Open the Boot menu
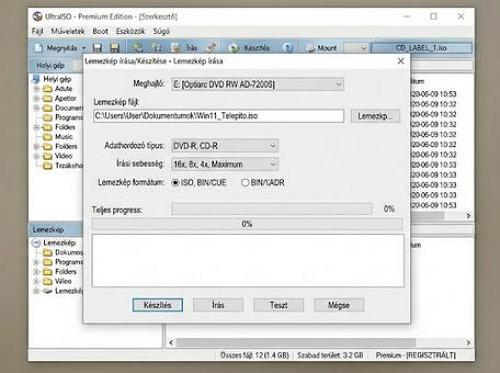Viewport: 500px width, 373px height. tap(100, 31)
